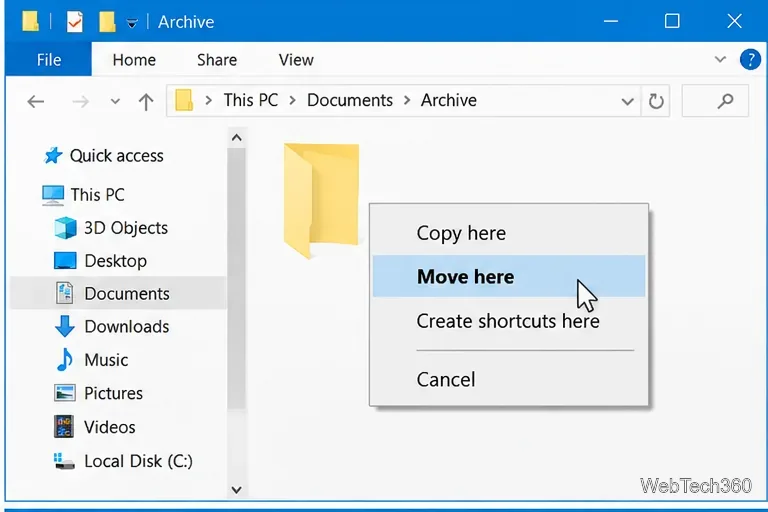Viewport: 768px width, 512px height.
Task: Open the File ribbon tab
Action: (x=48, y=60)
